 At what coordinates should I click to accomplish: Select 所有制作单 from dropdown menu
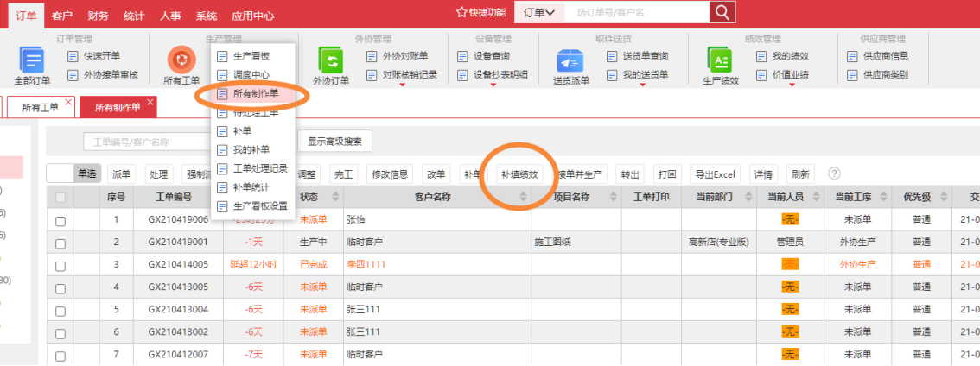pyautogui.click(x=252, y=94)
